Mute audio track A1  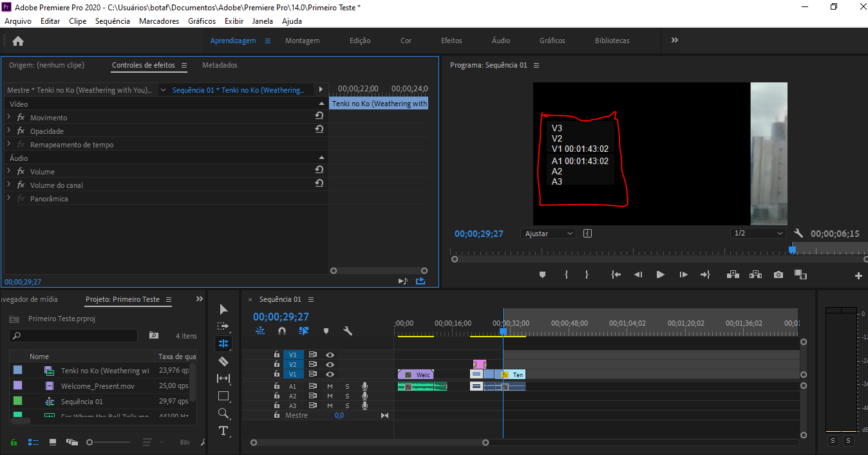(x=330, y=386)
